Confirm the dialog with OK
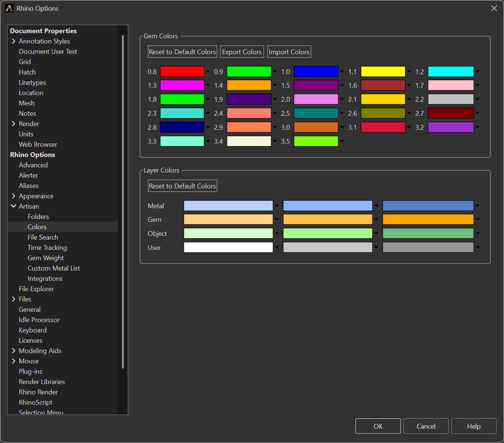The height and width of the screenshot is (443, 504). 378,426
